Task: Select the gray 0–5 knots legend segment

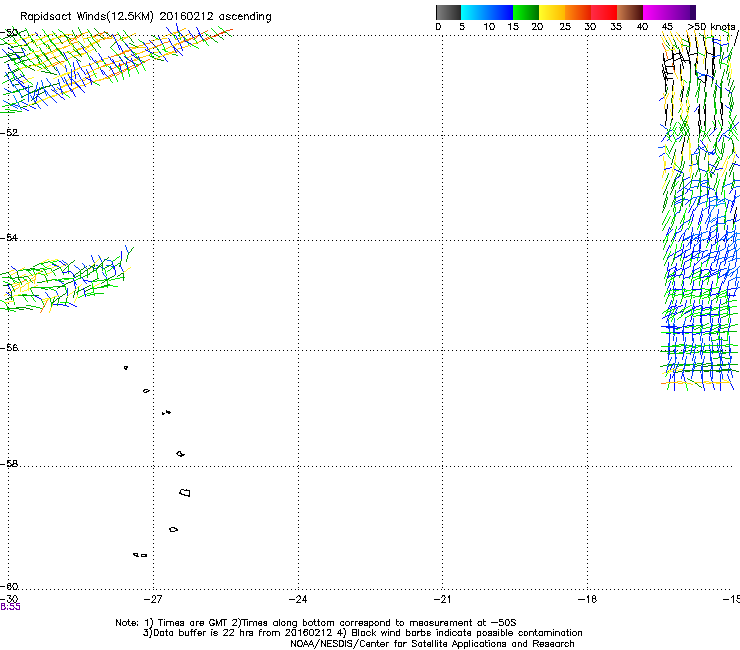Action: coord(448,12)
